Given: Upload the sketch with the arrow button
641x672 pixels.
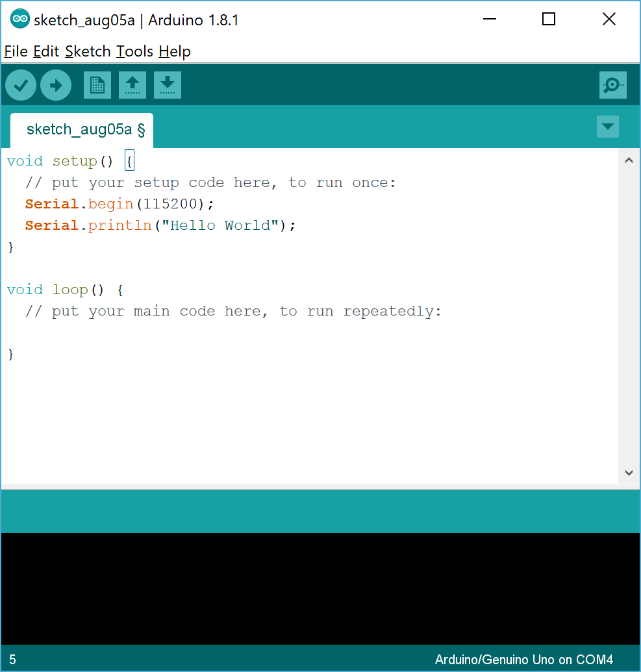Looking at the screenshot, I should click(56, 85).
